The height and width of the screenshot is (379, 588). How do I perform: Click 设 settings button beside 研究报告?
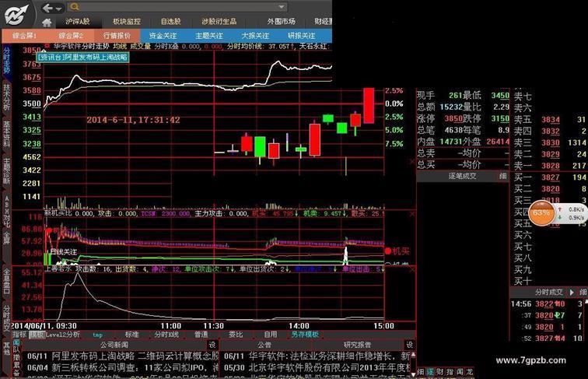pos(410,345)
